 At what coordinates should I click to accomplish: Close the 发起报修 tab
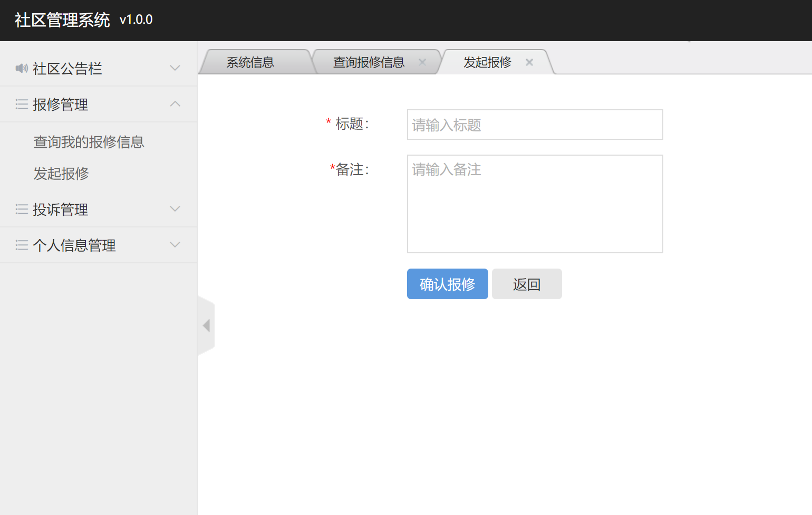pyautogui.click(x=529, y=62)
